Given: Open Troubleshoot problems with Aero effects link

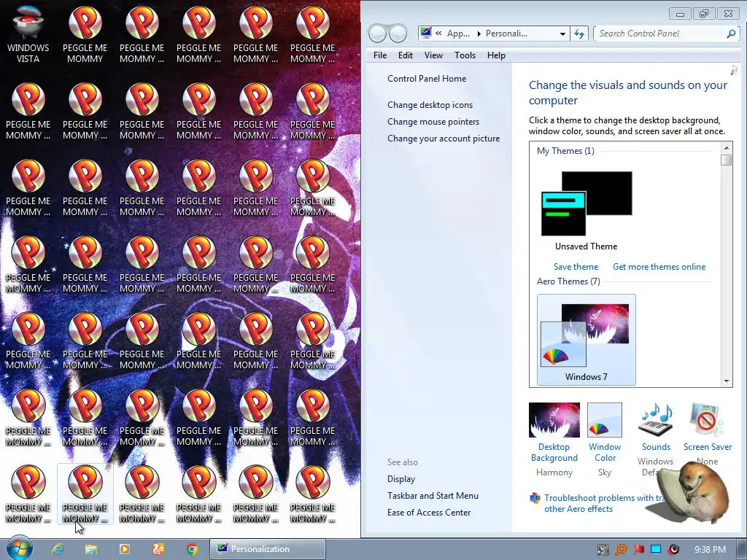Looking at the screenshot, I should coord(604,503).
